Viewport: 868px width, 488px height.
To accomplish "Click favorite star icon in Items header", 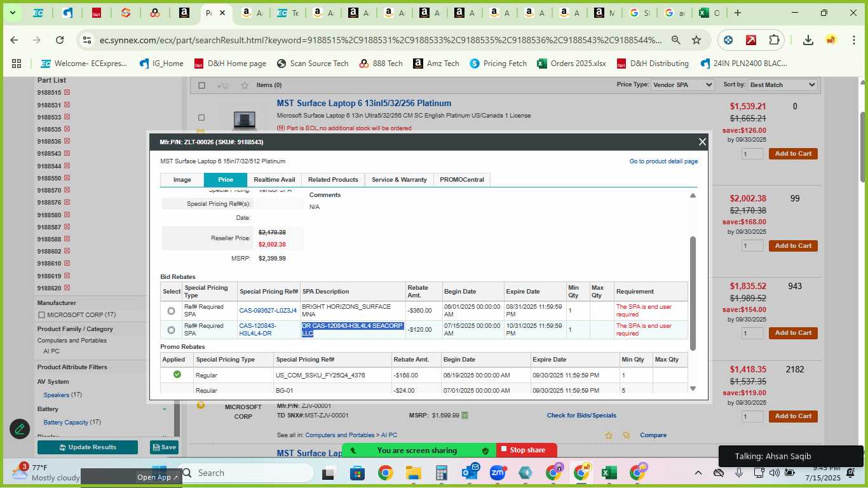I will [245, 85].
